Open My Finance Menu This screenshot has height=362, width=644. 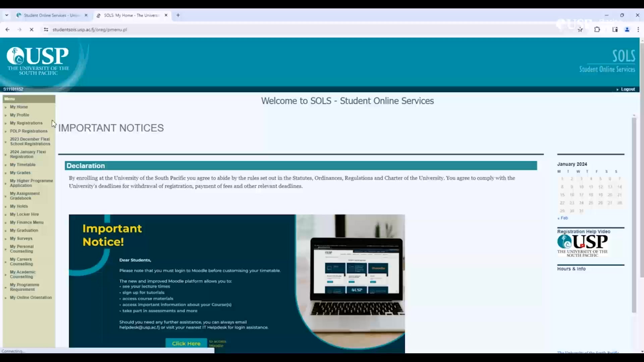26,222
